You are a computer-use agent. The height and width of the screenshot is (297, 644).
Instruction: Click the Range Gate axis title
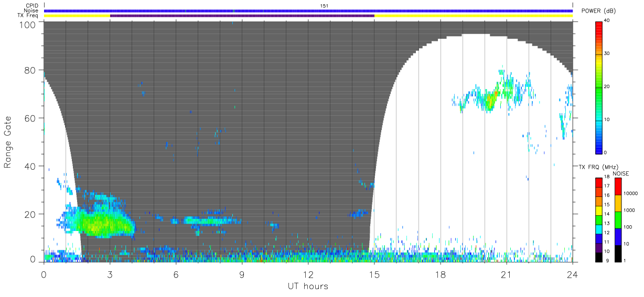(8, 142)
